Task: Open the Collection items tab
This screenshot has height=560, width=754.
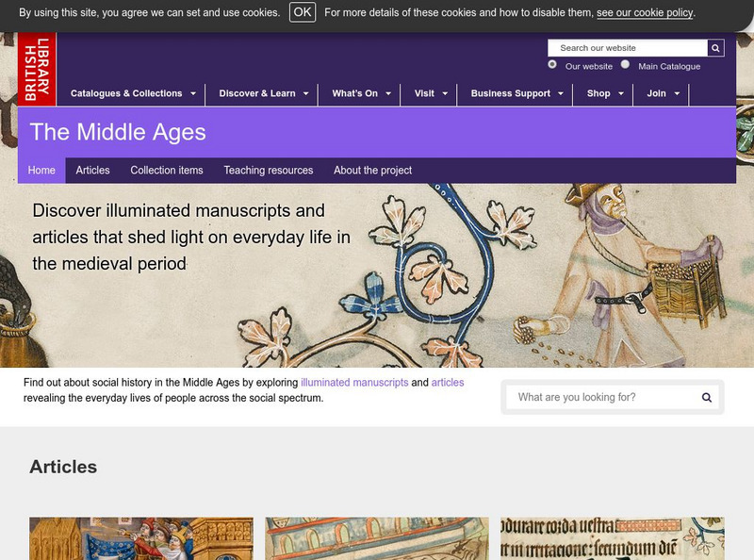Action: pos(167,171)
